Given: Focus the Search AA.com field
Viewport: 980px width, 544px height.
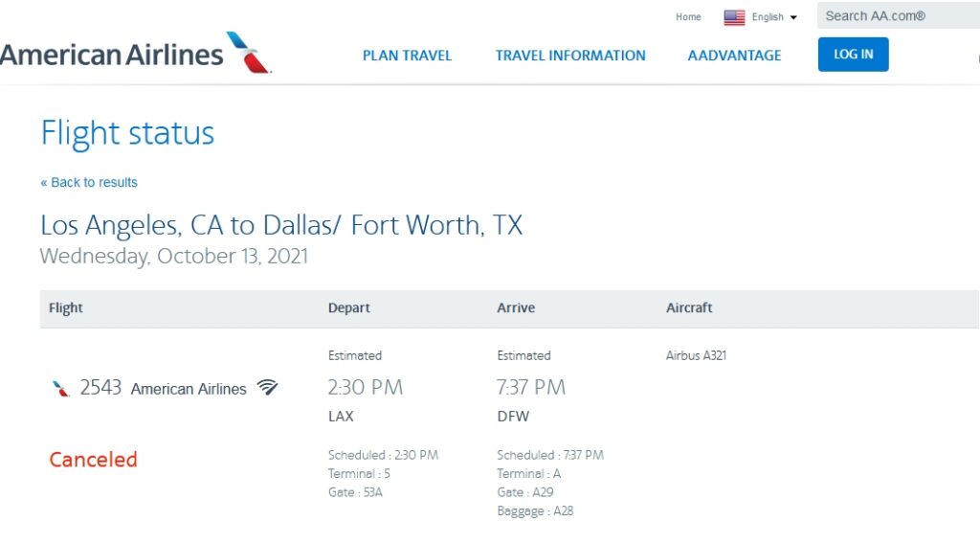Looking at the screenshot, I should coord(898,15).
